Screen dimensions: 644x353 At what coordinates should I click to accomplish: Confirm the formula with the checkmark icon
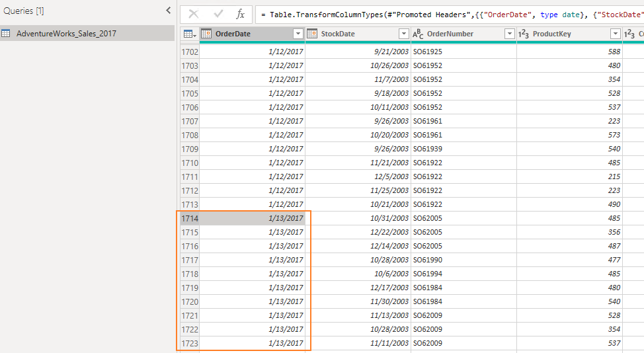click(218, 15)
